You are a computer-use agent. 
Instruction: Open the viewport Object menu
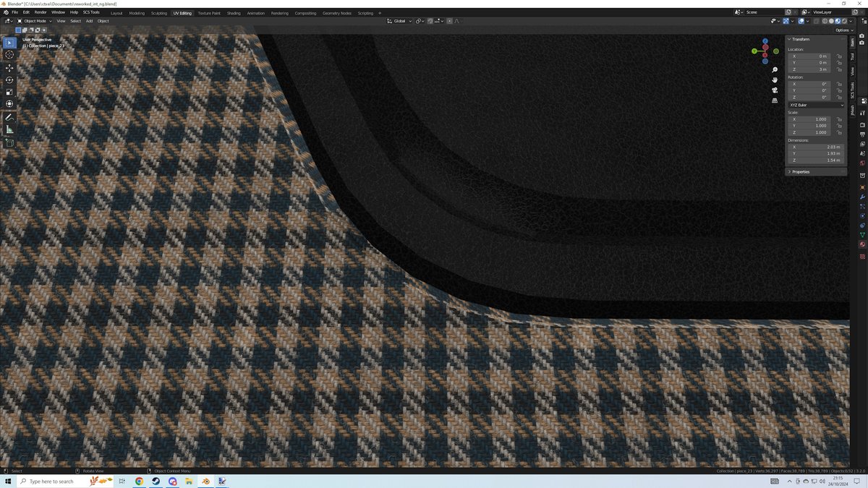[103, 21]
